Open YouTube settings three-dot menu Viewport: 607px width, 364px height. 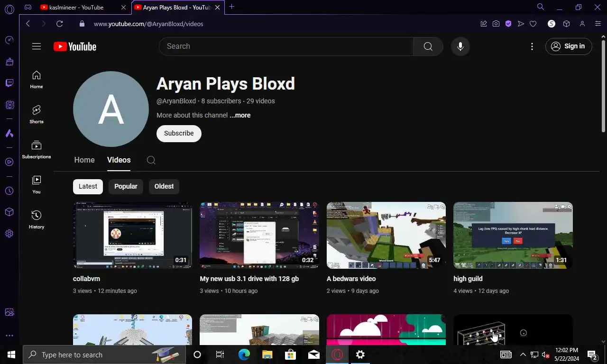[x=532, y=46]
